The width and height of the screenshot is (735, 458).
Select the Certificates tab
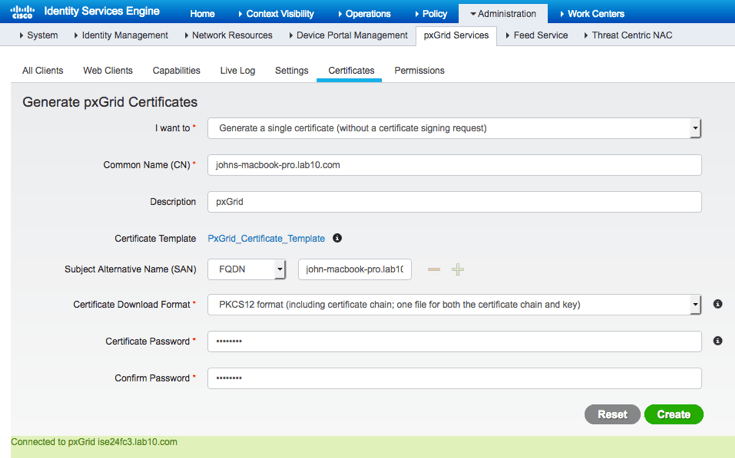tap(351, 70)
